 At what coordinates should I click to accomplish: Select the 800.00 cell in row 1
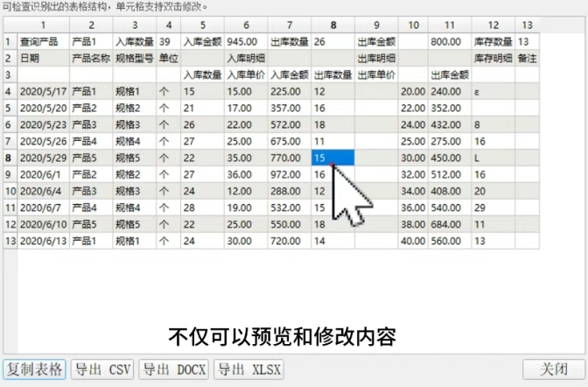coord(450,42)
